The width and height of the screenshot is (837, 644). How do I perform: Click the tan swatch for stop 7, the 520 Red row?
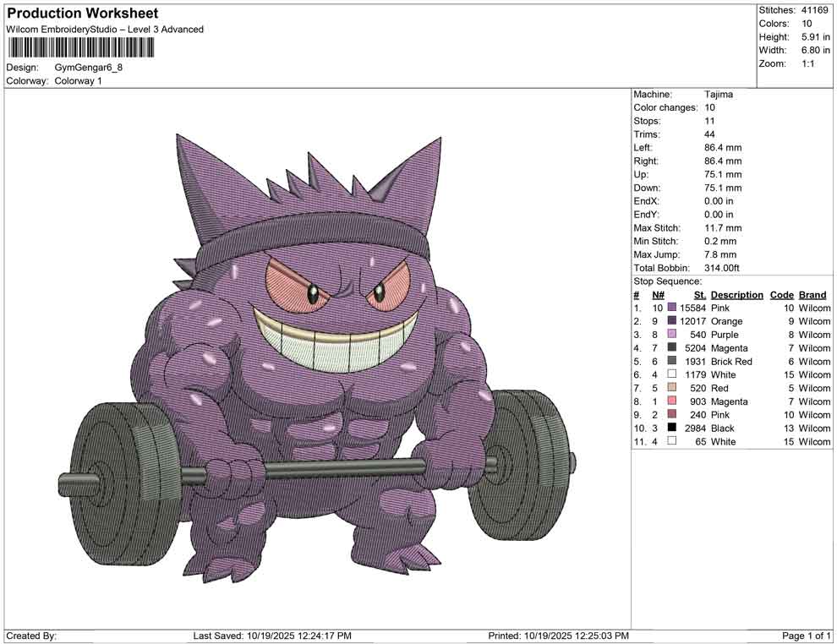(672, 388)
